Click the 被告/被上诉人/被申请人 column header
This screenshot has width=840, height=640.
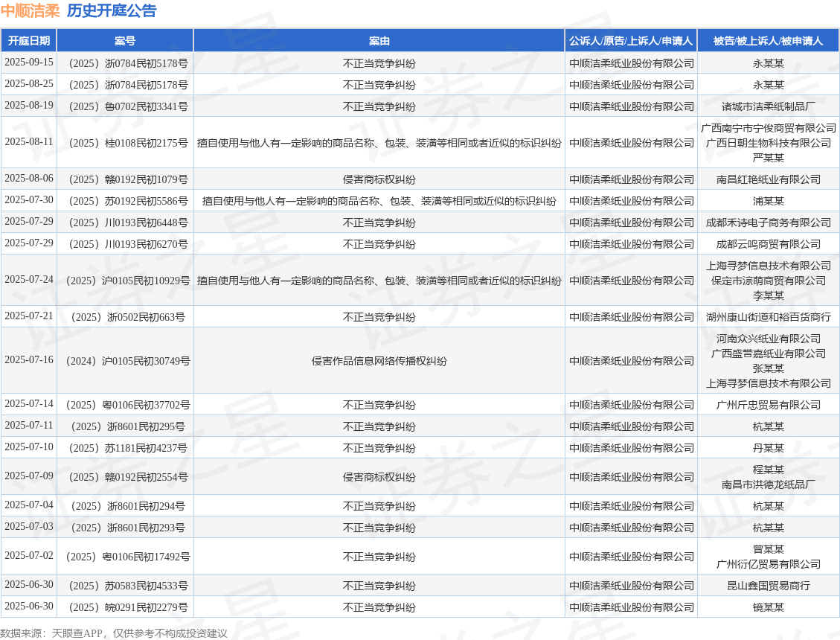coord(769,41)
